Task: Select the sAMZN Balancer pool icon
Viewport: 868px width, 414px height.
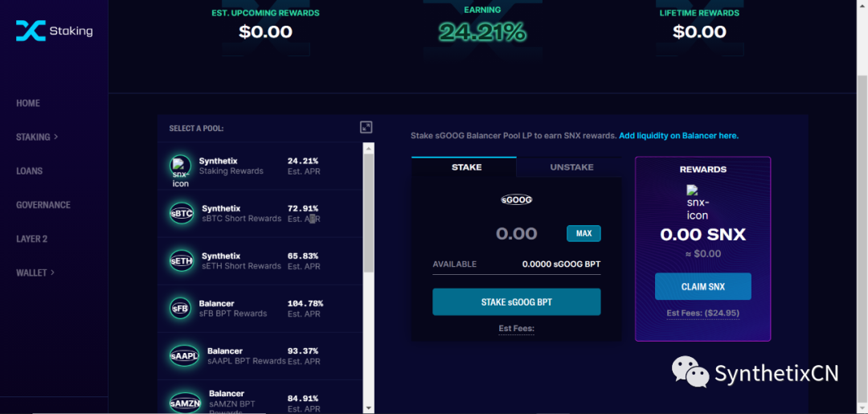Action: pos(185,402)
